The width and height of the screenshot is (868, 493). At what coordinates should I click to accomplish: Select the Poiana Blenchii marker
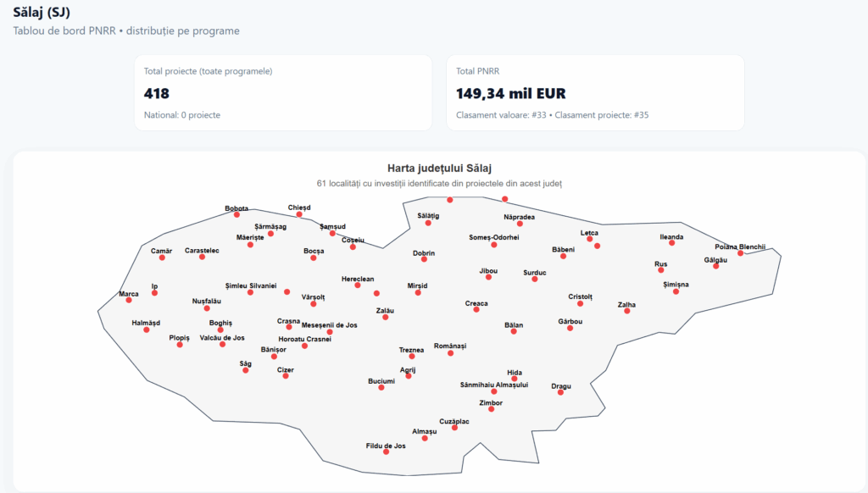pos(740,253)
